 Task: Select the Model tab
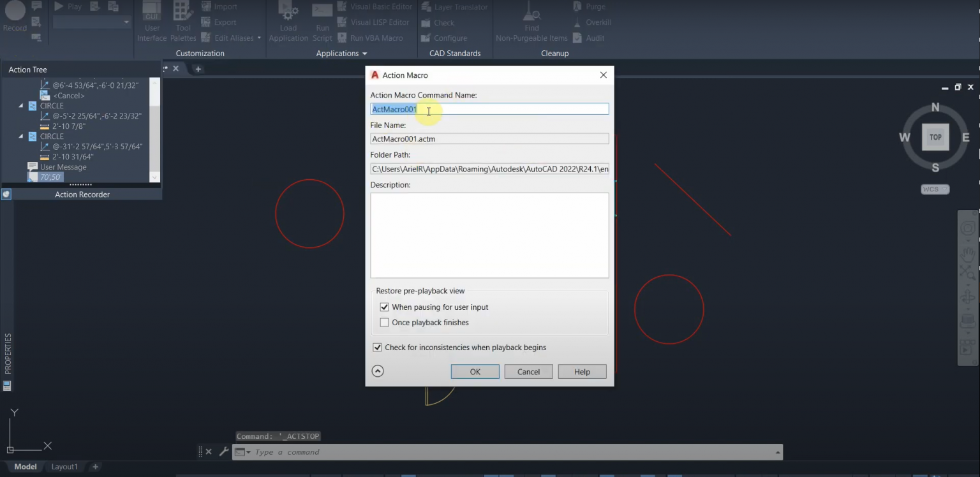25,466
